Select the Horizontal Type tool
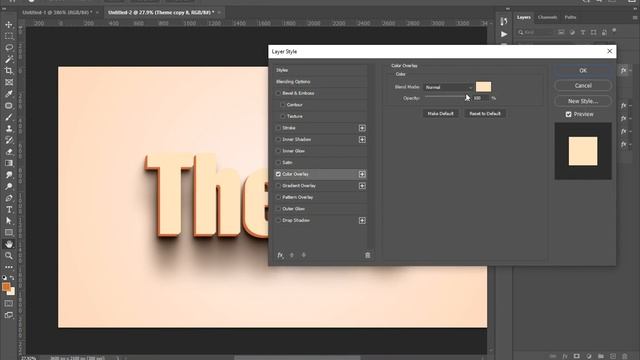This screenshot has height=360, width=640. coord(9,209)
